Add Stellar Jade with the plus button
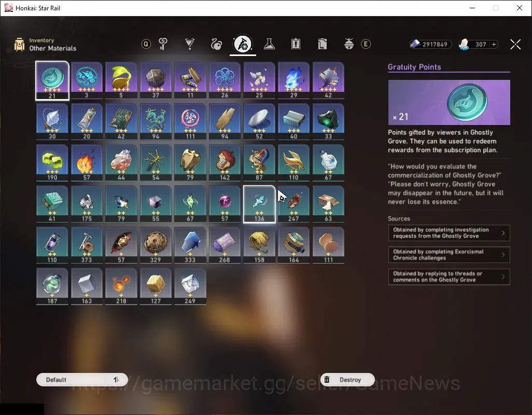 [x=494, y=45]
